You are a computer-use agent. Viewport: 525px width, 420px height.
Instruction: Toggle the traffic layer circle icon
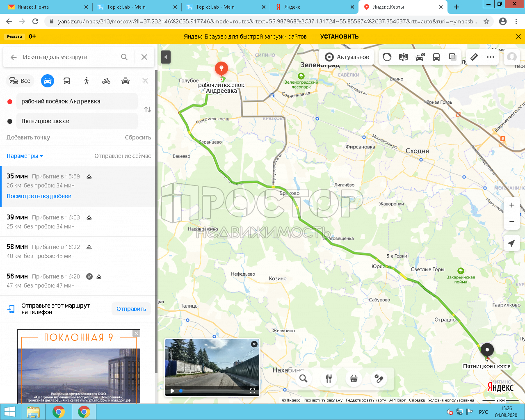(x=387, y=57)
